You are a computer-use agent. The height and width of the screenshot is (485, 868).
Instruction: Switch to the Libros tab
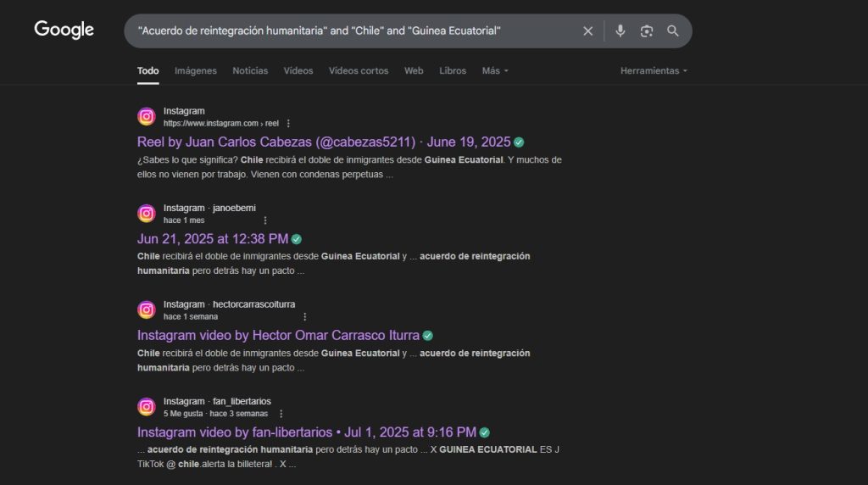tap(453, 71)
